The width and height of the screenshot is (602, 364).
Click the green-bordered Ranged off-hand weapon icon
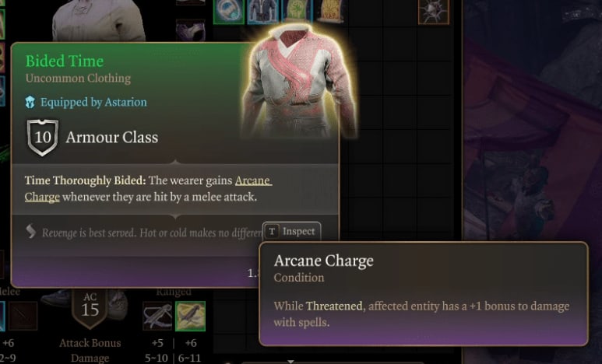[x=191, y=316]
